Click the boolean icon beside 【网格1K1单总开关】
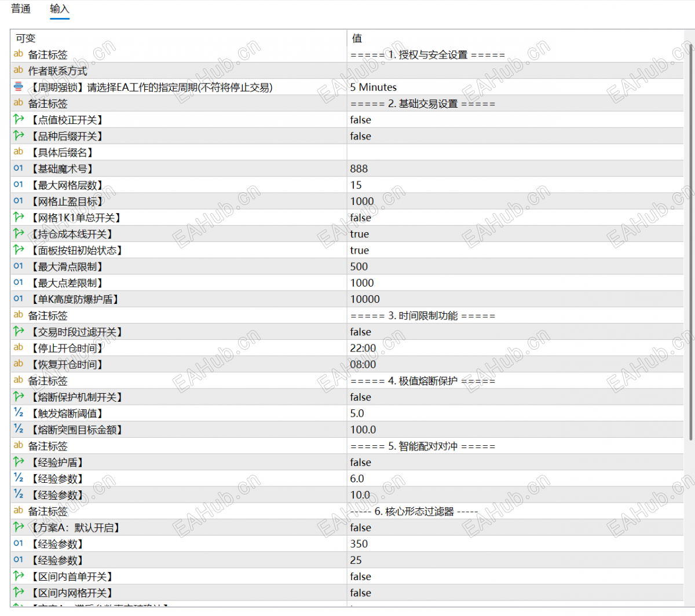This screenshot has width=695, height=616. [19, 217]
